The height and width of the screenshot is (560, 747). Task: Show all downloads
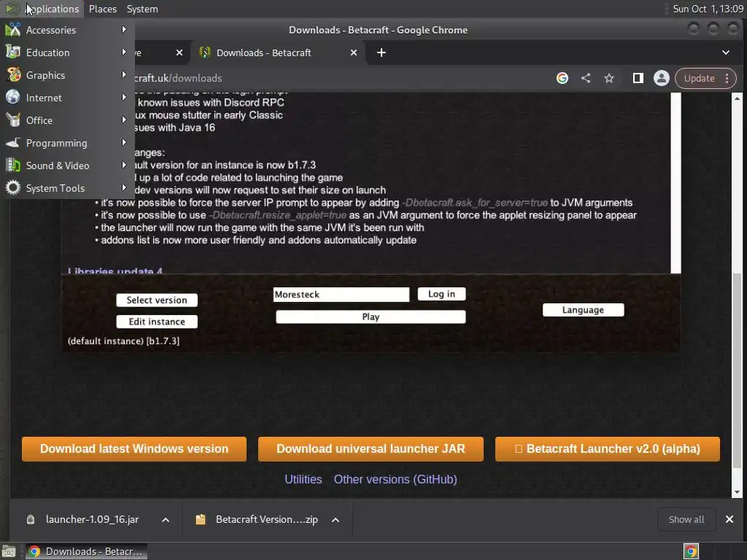point(686,519)
